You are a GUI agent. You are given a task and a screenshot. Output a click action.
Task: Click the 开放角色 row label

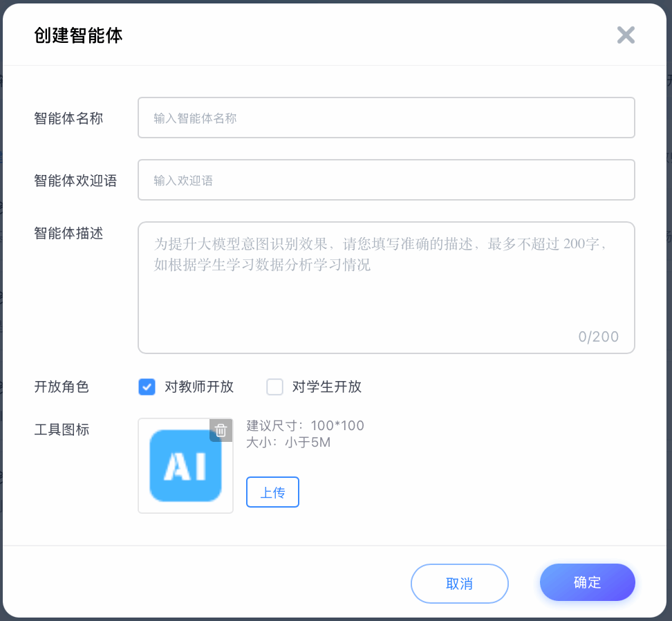point(62,387)
